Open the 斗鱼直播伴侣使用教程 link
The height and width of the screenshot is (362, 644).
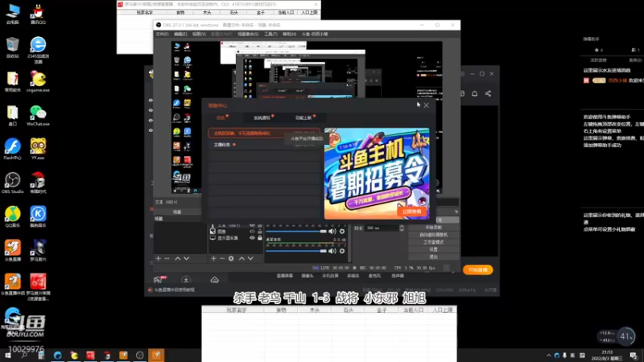click(x=174, y=290)
